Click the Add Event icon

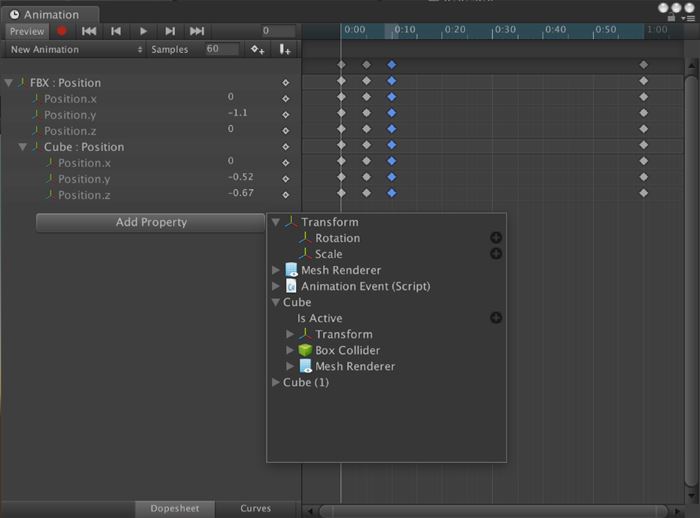pyautogui.click(x=285, y=49)
